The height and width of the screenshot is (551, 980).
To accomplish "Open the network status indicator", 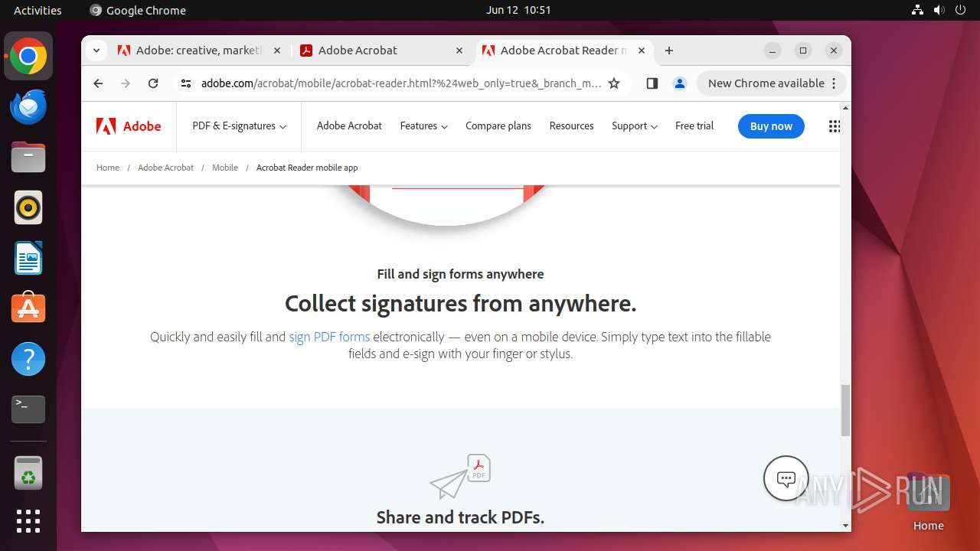I will 918,10.
